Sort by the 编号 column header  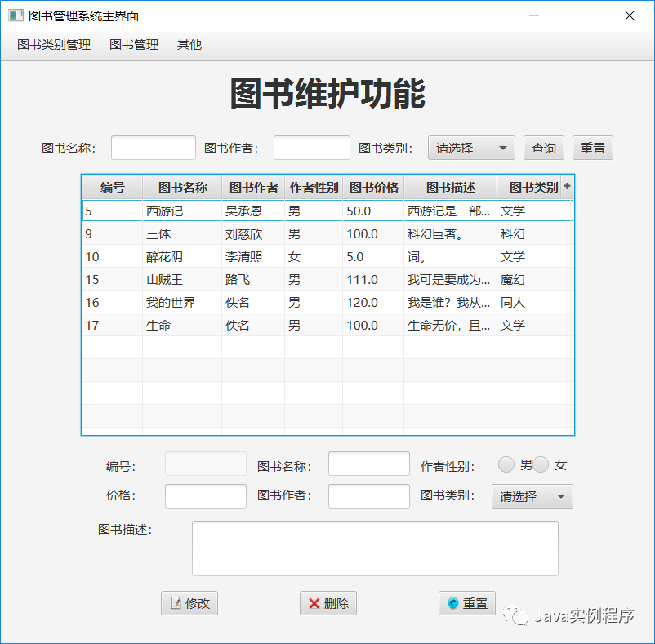[x=113, y=187]
